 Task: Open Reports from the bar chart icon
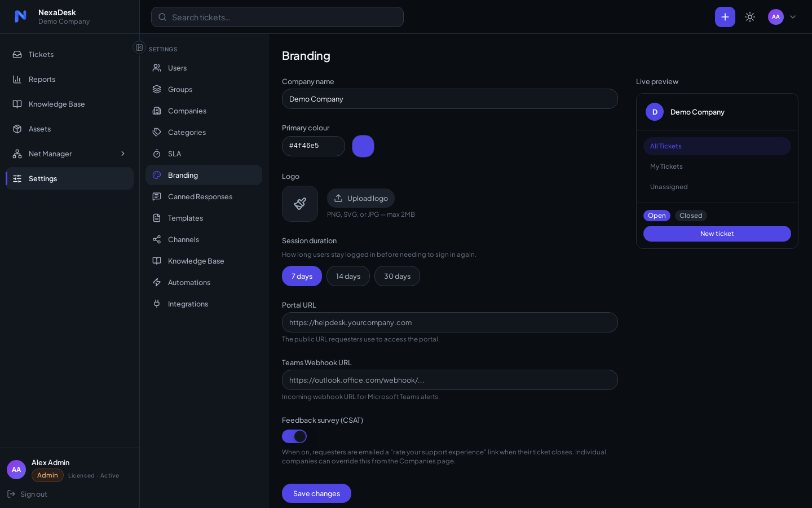tap(17, 79)
